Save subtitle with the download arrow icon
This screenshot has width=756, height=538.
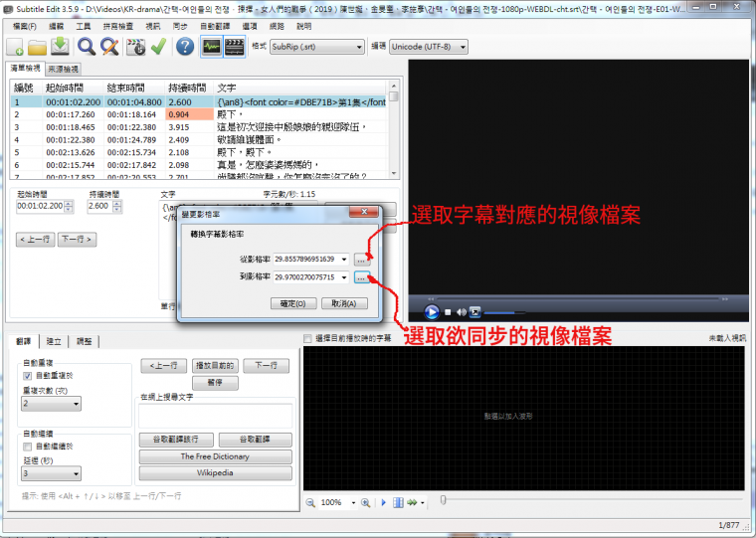pos(60,47)
